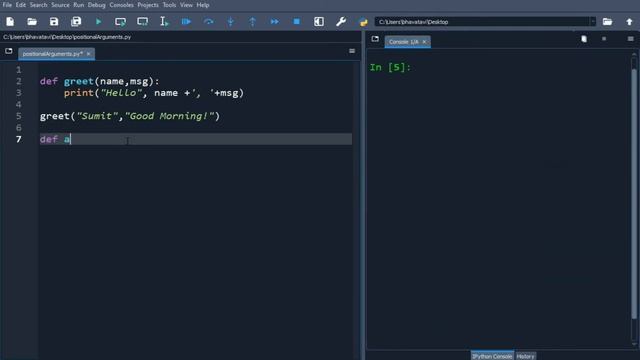Browse for a working directory
Image resolution: width=640 pixels, height=360 pixels.
pos(607,22)
